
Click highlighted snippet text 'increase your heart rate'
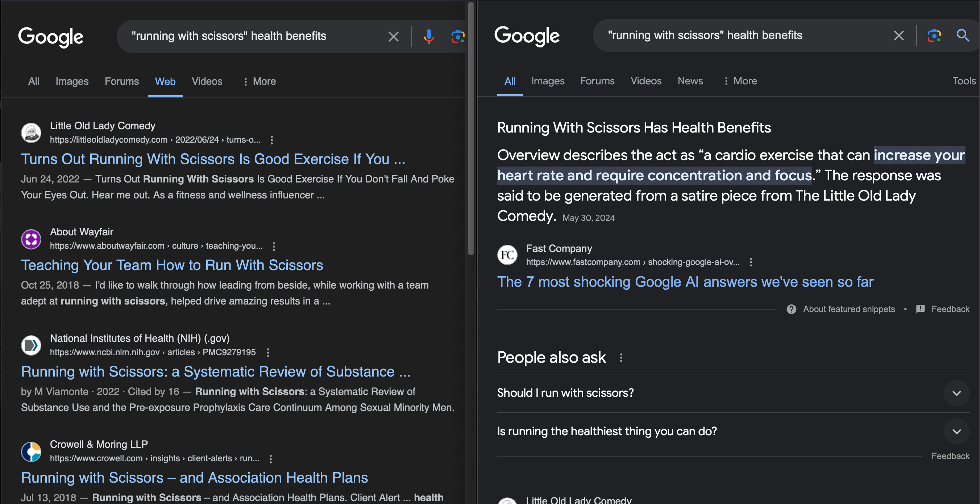click(x=731, y=165)
